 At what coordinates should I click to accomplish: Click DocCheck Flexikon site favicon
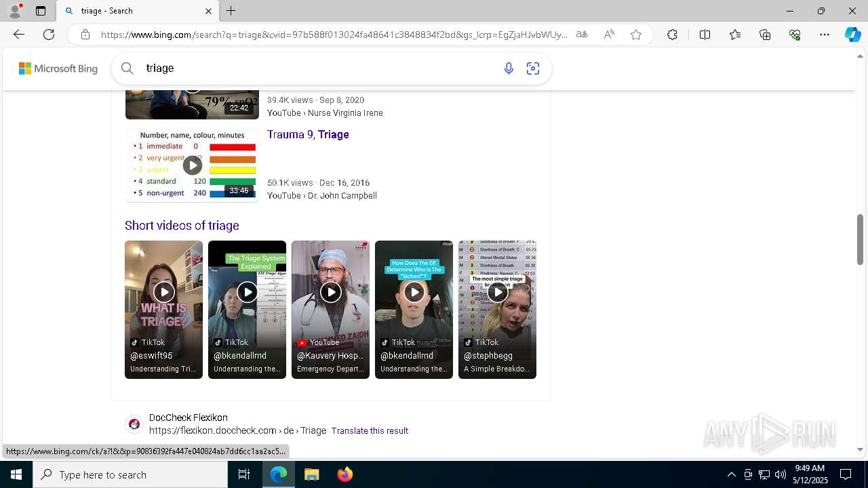(x=134, y=424)
